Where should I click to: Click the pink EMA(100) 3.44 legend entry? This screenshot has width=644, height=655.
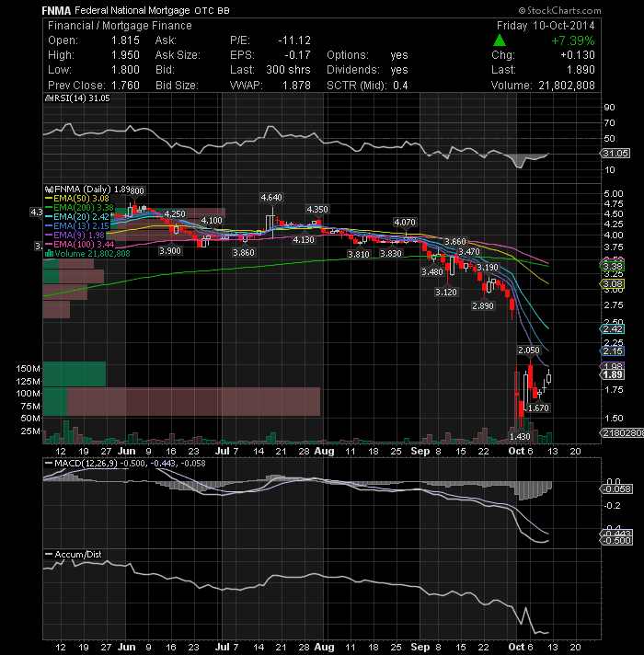point(79,245)
